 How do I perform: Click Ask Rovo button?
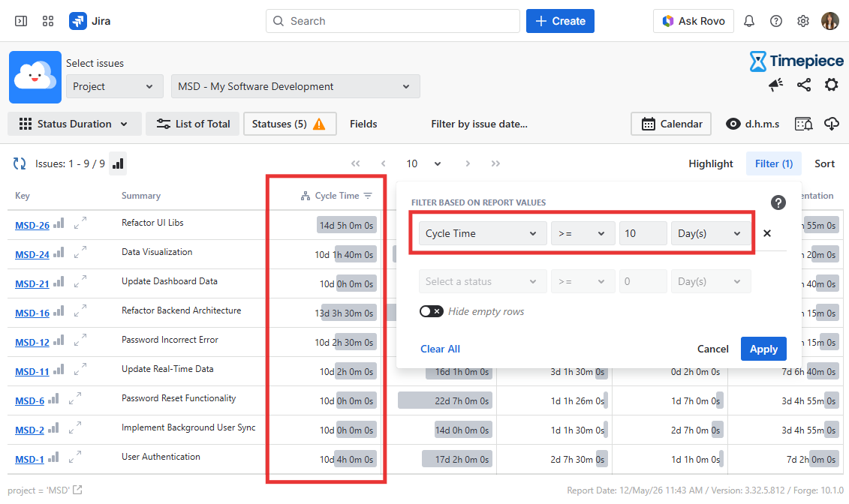693,21
